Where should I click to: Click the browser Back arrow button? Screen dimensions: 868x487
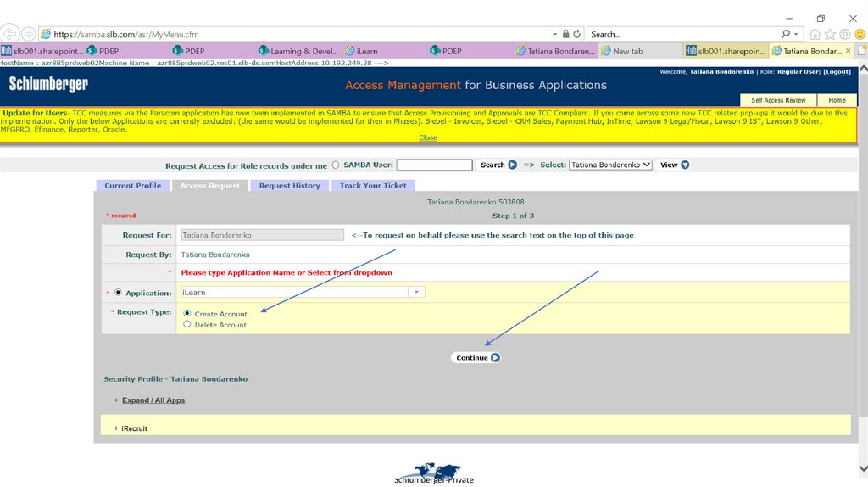[9, 34]
